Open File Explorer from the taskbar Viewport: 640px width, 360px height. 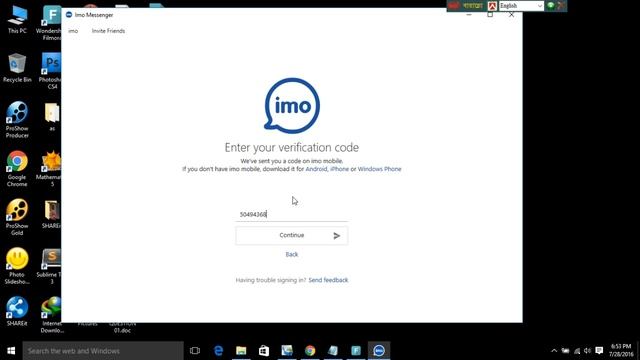(241, 351)
